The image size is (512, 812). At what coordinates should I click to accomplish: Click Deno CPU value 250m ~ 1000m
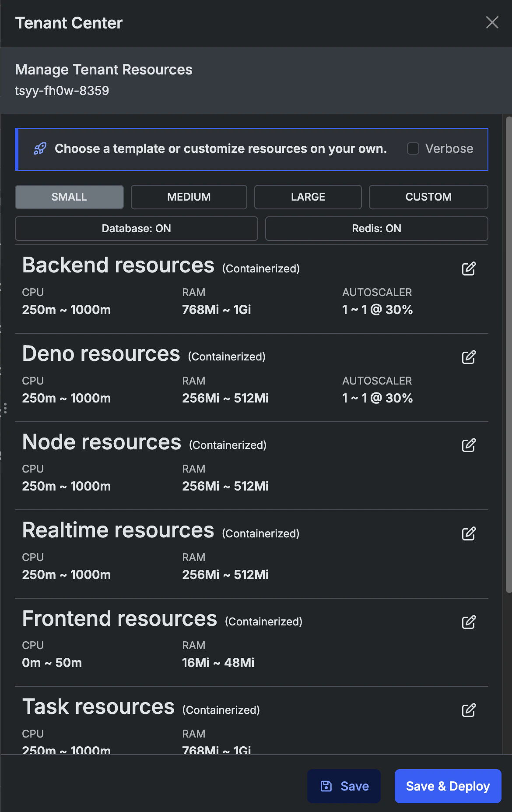point(67,398)
